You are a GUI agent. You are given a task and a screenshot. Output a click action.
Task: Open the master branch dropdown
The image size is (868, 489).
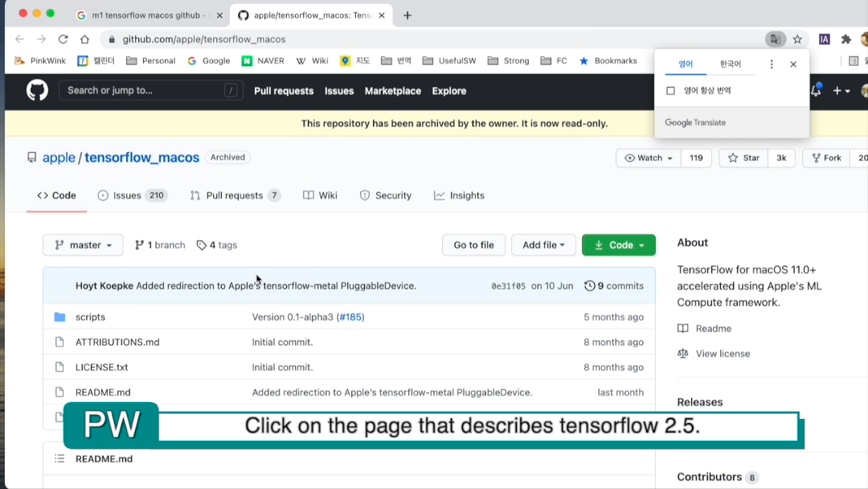click(83, 244)
